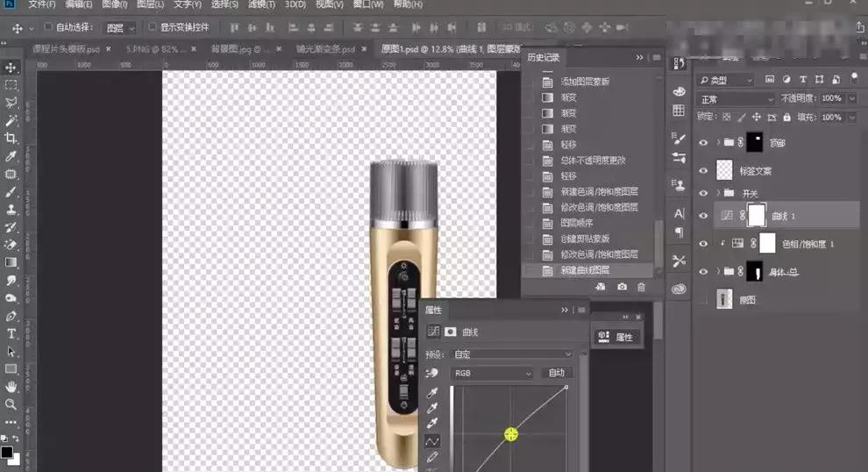Screen dimensions: 868x472
Task: Open the 滤镜(T) menu
Action: [261, 4]
